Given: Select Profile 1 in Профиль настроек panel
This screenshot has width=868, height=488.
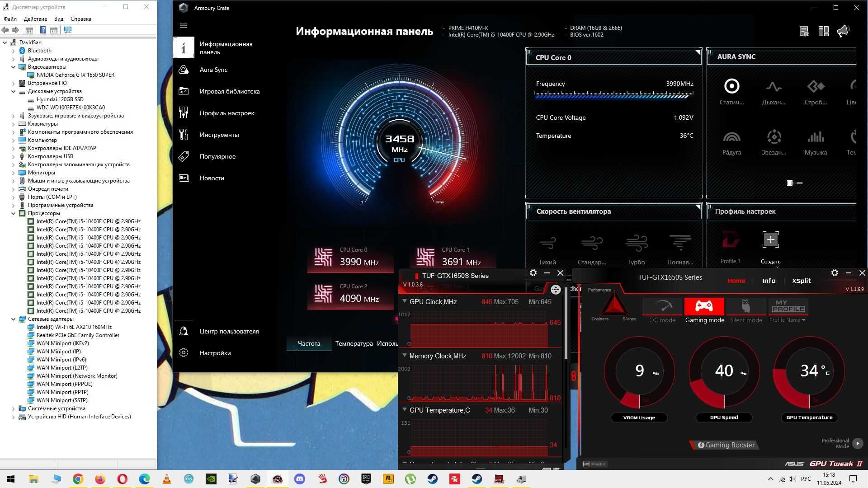Looking at the screenshot, I should [x=730, y=247].
